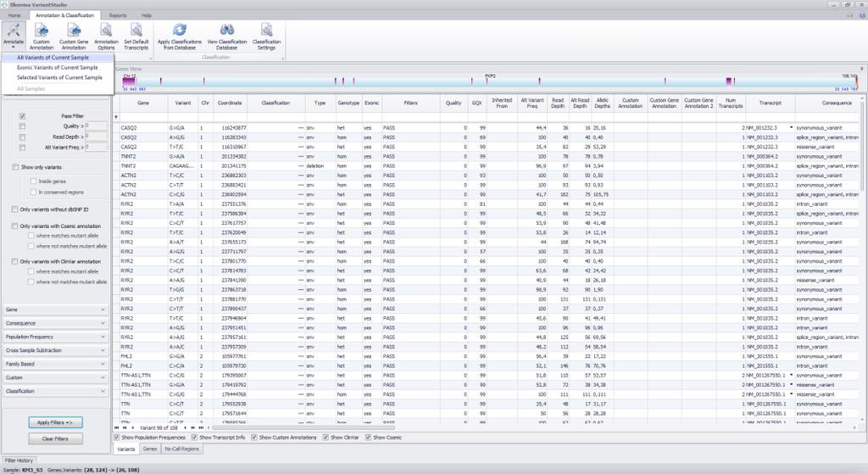Screen dimensions: 868x474
Task: Open Custom Annotation tool
Action: (42, 36)
